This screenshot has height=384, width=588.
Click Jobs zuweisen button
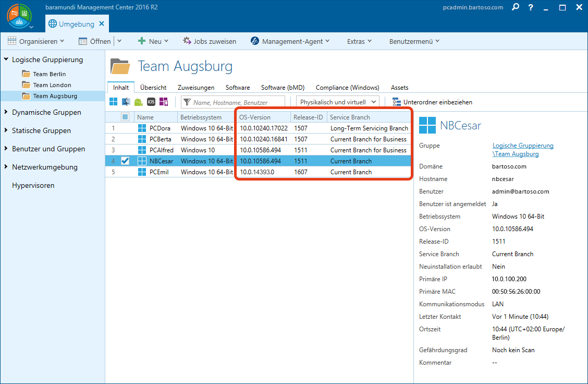210,41
